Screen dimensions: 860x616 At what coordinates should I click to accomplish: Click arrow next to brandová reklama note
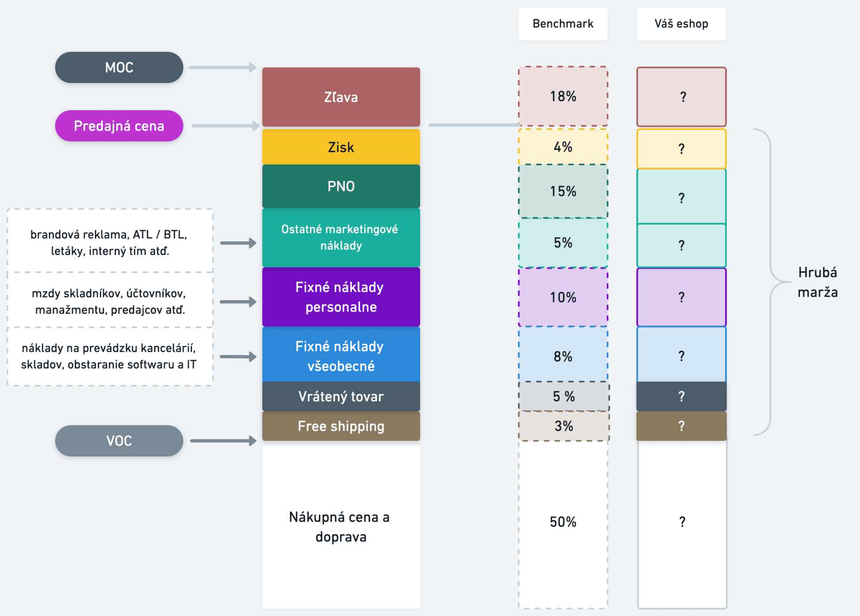238,243
